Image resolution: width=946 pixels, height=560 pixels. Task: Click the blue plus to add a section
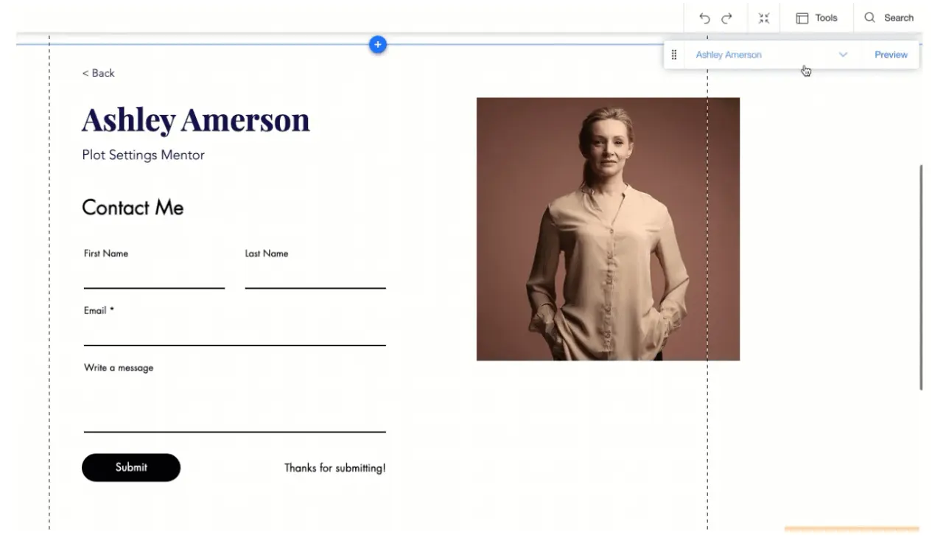(x=377, y=45)
